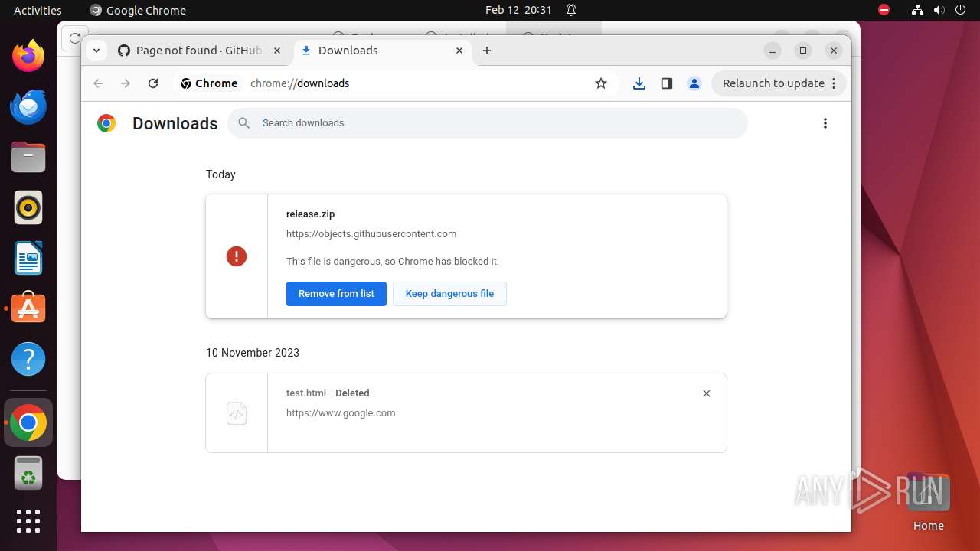Click release.zip file name
This screenshot has width=980, height=551.
pyautogui.click(x=310, y=214)
